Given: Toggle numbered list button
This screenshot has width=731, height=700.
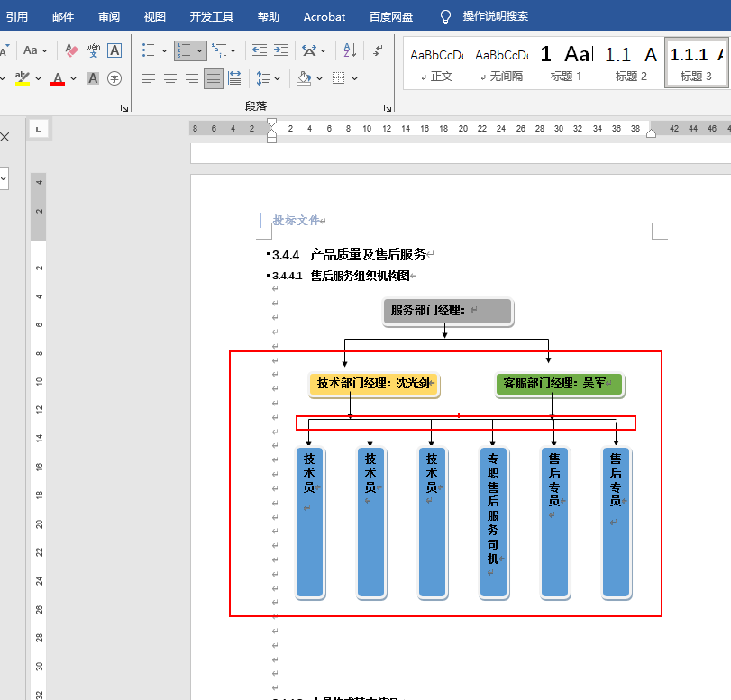Looking at the screenshot, I should click(x=184, y=50).
